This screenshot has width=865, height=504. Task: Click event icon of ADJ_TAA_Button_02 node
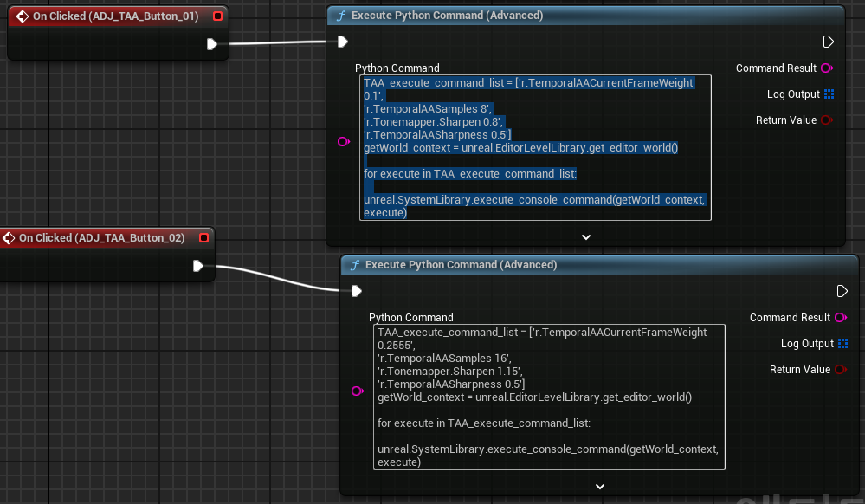pos(9,238)
